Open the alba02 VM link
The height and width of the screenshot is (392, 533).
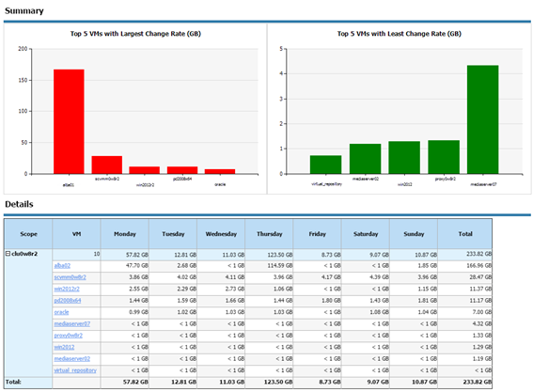point(62,266)
